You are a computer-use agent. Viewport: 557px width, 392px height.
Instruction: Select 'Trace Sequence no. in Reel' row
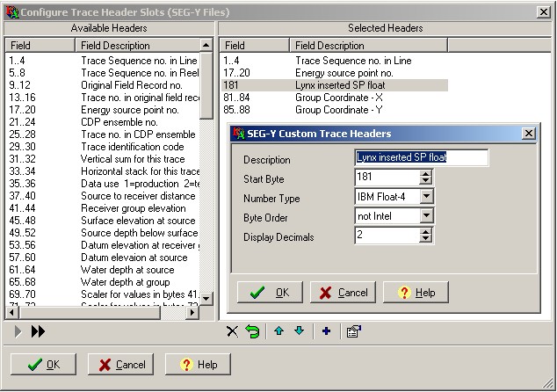tap(103, 73)
